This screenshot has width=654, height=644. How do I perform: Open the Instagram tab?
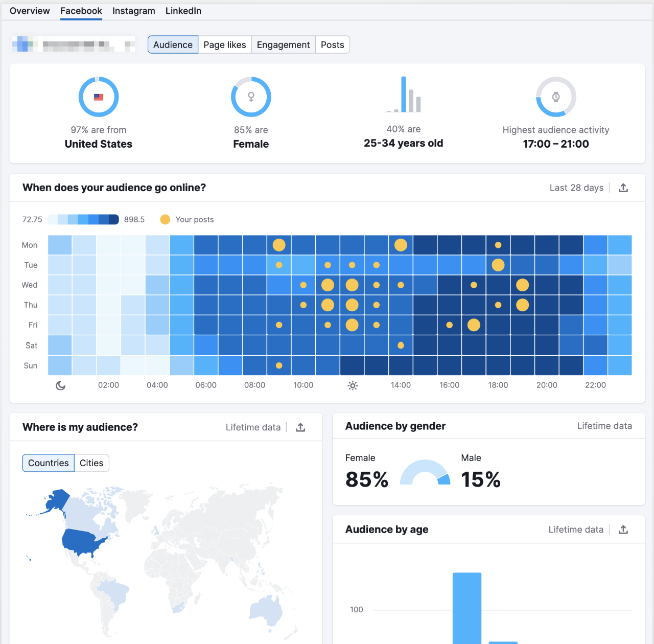click(x=133, y=11)
